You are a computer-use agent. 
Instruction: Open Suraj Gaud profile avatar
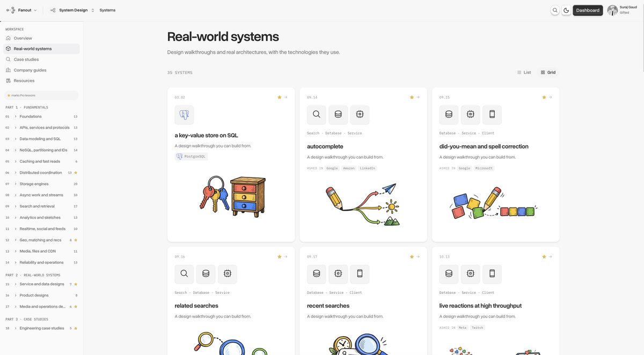point(612,10)
